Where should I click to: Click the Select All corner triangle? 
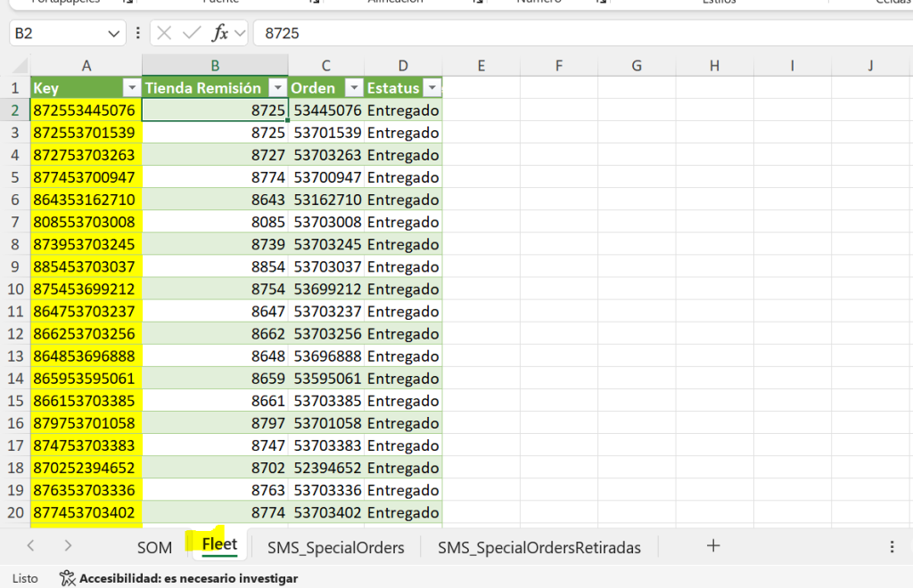click(x=20, y=65)
